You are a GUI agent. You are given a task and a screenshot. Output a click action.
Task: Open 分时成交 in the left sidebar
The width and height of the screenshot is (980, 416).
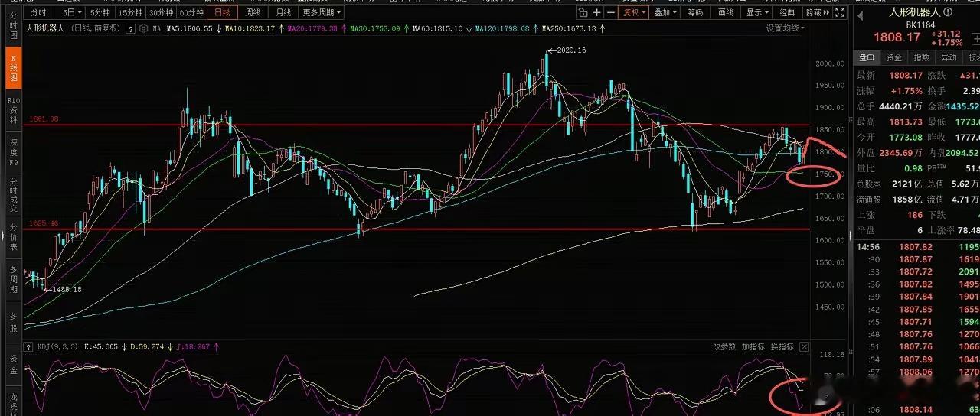tap(12, 195)
